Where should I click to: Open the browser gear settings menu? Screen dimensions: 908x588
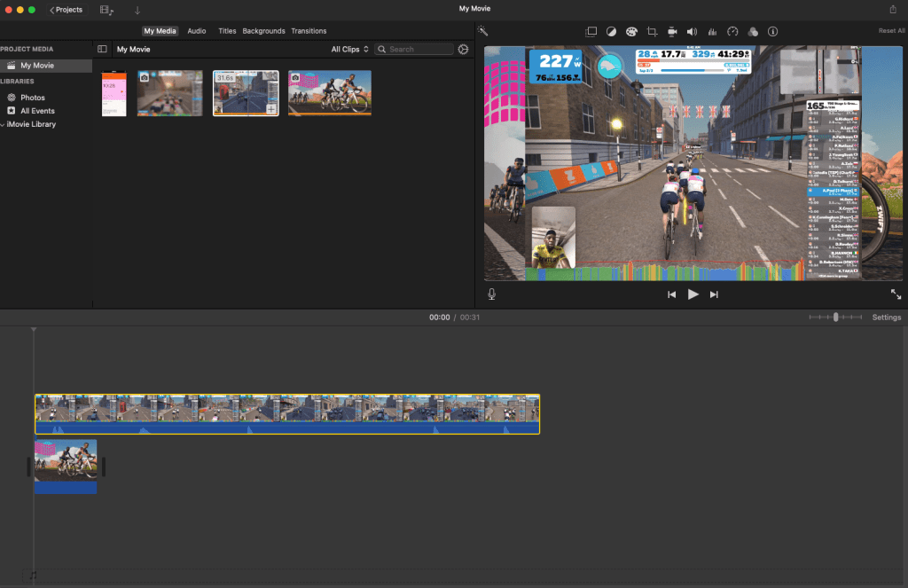tap(463, 50)
